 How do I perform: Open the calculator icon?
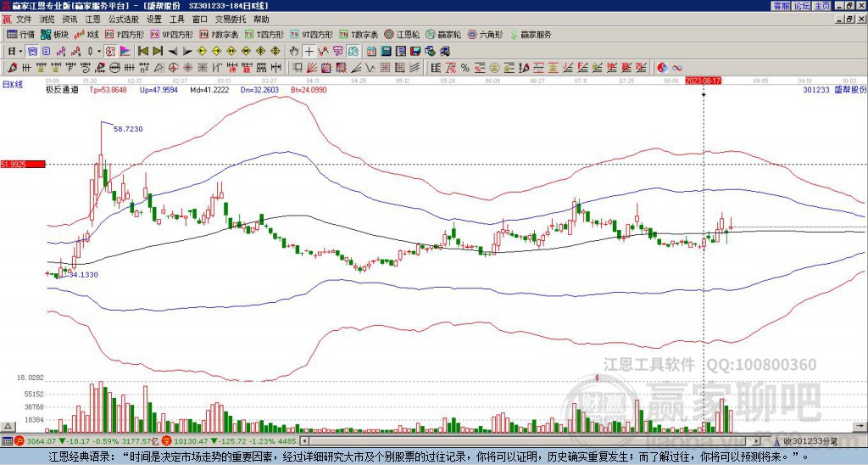tap(386, 52)
